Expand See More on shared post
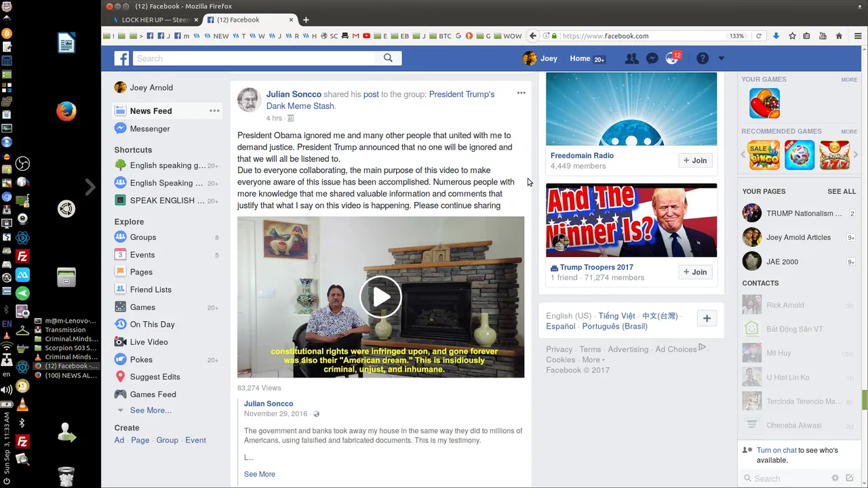The height and width of the screenshot is (488, 868). coord(260,474)
